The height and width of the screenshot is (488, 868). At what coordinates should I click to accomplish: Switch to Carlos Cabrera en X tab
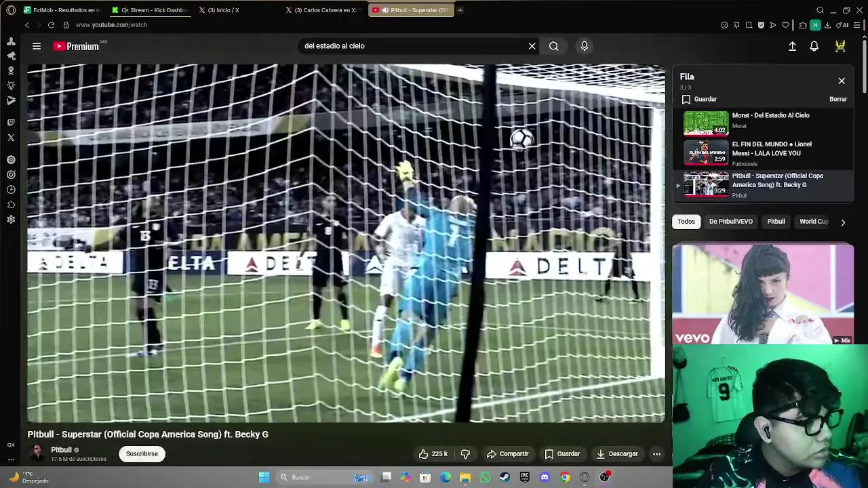click(324, 10)
